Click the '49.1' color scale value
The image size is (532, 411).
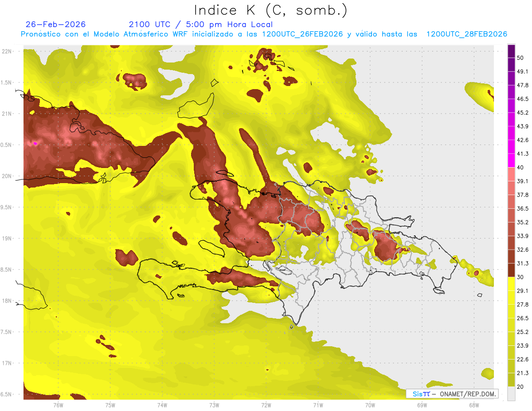[x=523, y=71]
